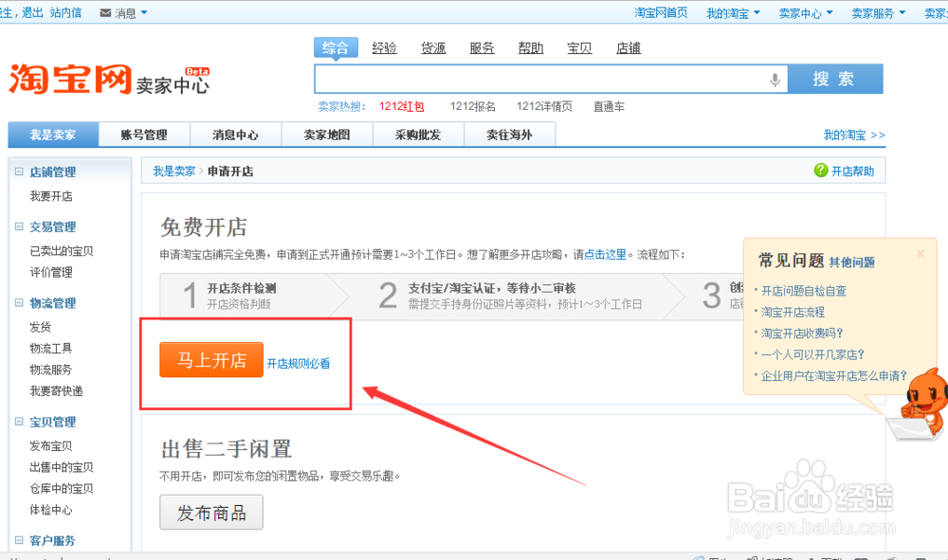Open the 我是卖家 navigation tab
Screen dimensions: 948x560
coord(53,135)
